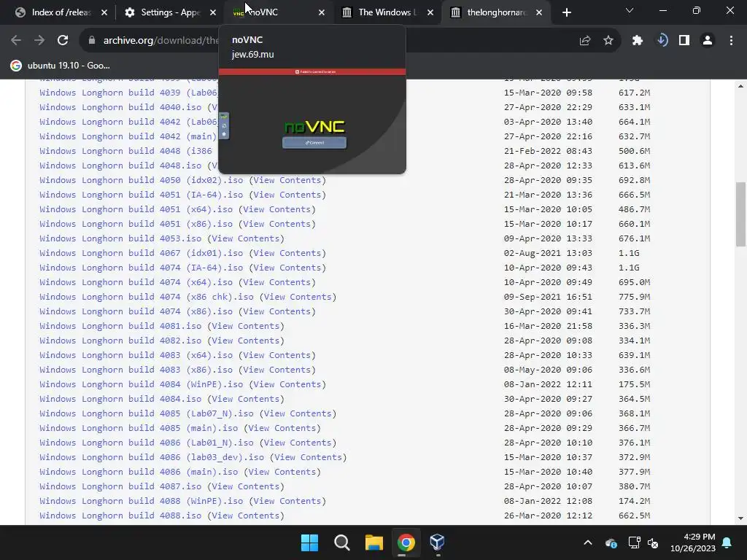Open the tab search chevron
747x560 pixels.
coord(630,10)
